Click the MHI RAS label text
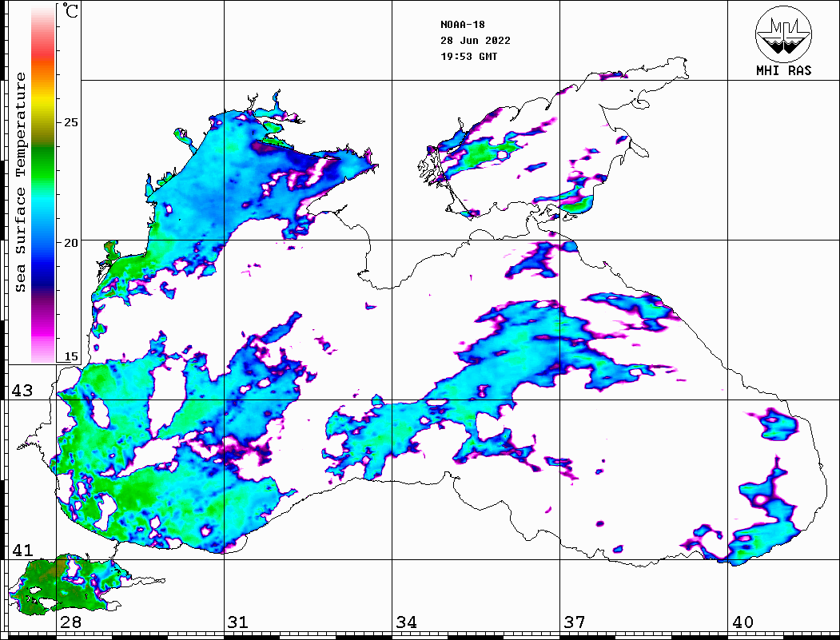This screenshot has height=640, width=840. coord(784,70)
